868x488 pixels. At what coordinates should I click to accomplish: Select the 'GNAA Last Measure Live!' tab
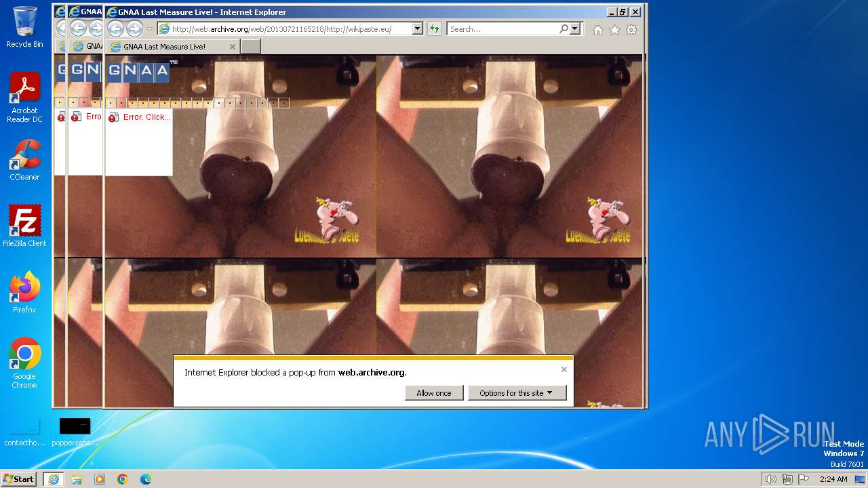pos(173,47)
